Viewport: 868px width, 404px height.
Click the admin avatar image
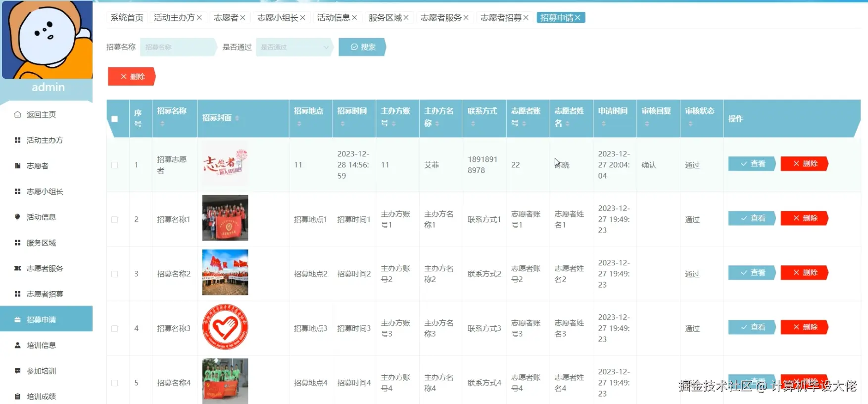[47, 40]
